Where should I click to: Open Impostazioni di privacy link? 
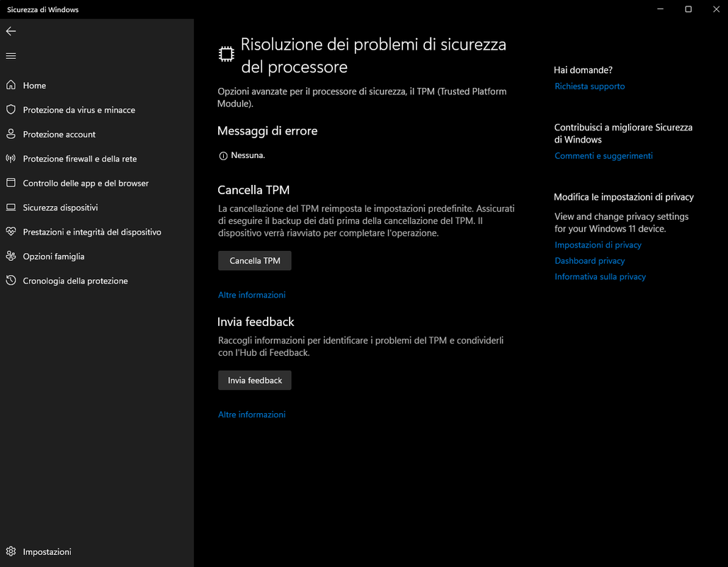coord(598,245)
